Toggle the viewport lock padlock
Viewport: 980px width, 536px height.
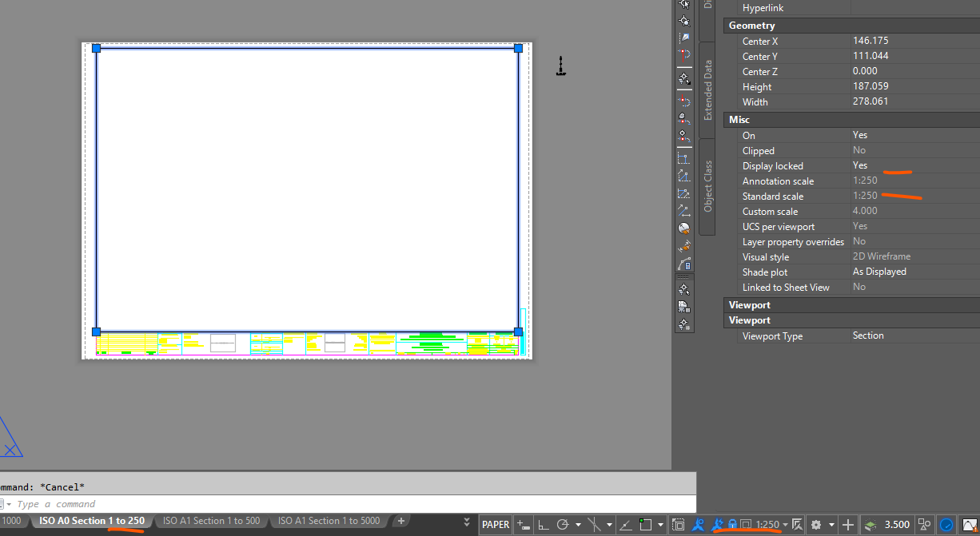tap(732, 525)
